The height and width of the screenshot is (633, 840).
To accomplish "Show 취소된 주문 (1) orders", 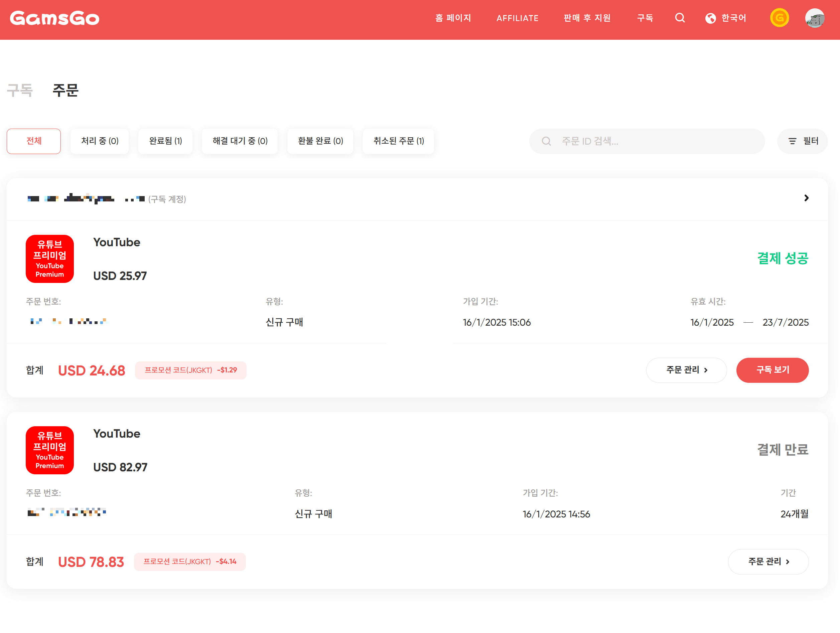I will coord(398,141).
